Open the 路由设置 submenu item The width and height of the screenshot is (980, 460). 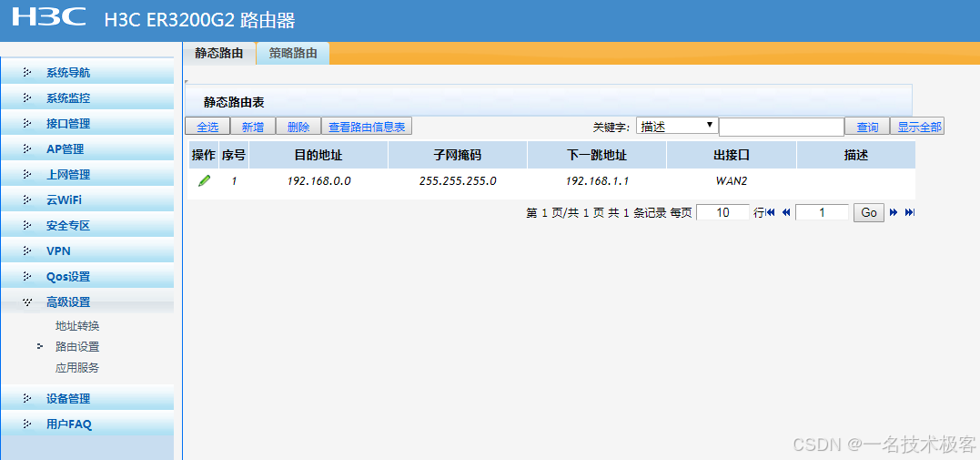click(x=77, y=347)
